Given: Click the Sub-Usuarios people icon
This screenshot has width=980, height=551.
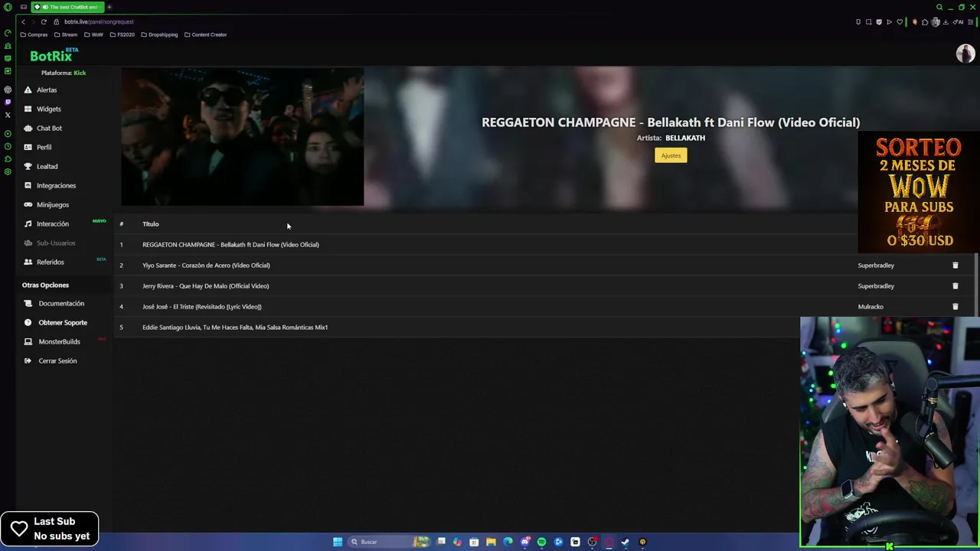Looking at the screenshot, I should point(28,243).
